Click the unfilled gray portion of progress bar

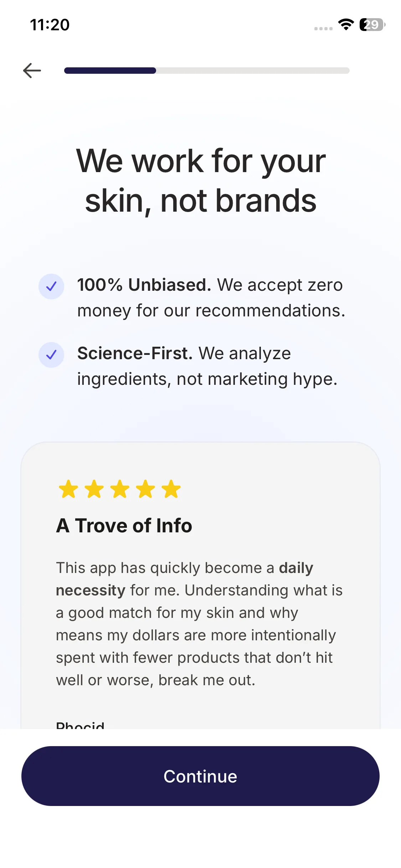[x=252, y=71]
